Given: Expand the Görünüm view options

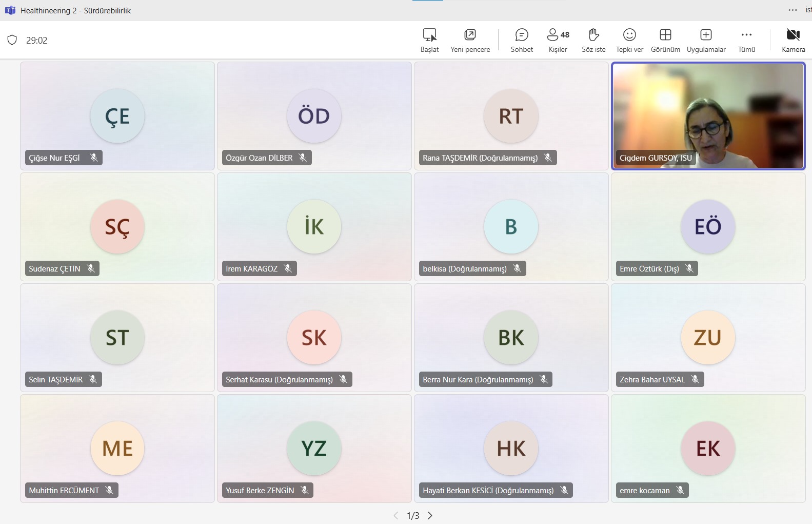Looking at the screenshot, I should click(x=665, y=35).
